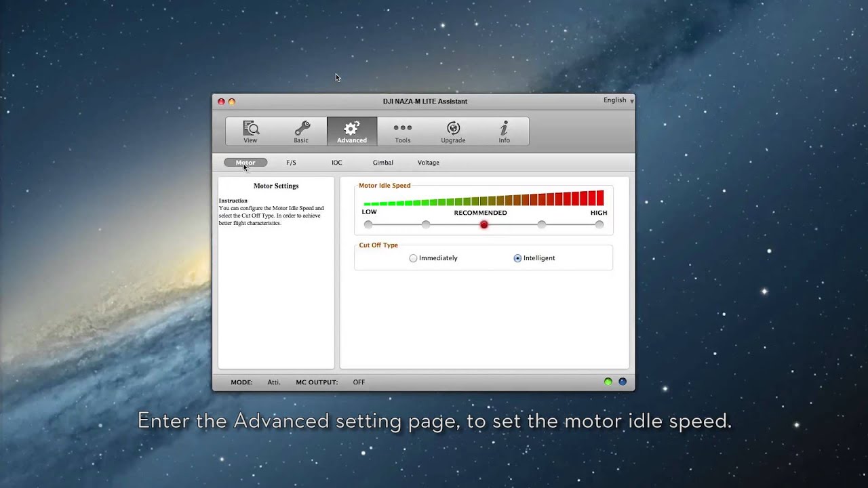The width and height of the screenshot is (868, 488).
Task: Switch to the Gimbal tab
Action: (383, 163)
